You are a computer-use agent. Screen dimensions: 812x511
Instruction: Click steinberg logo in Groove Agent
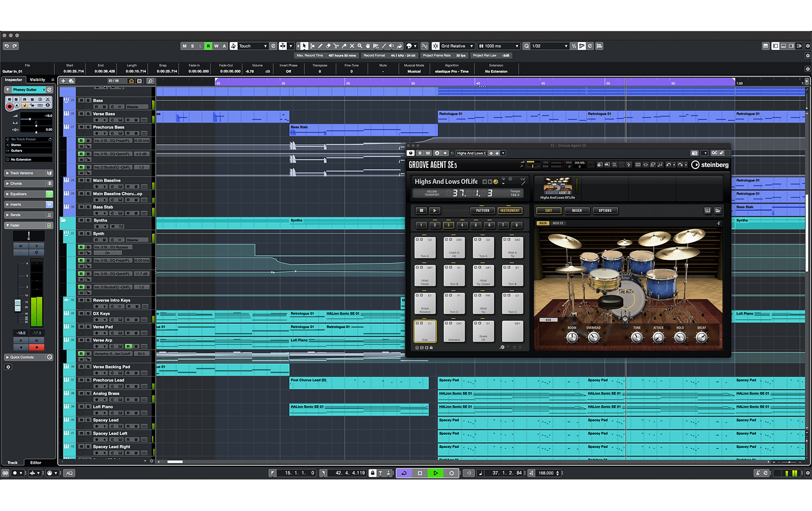tap(709, 164)
